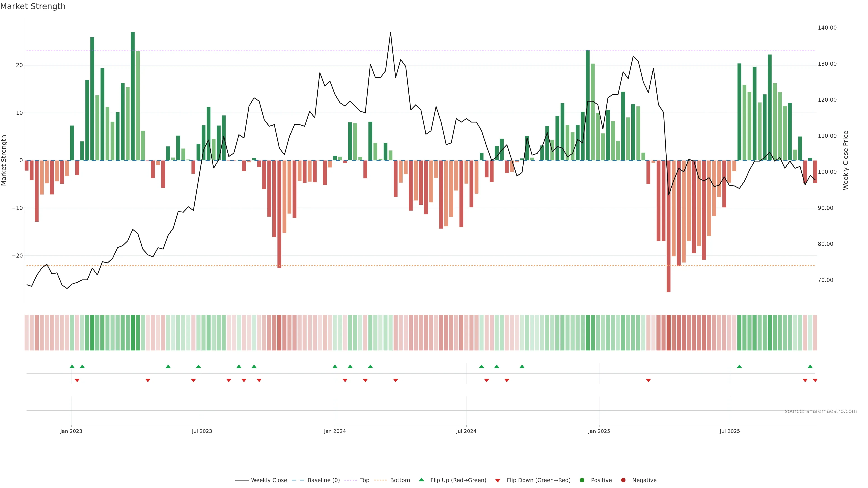
Task: Open the source: sharemaestro.com link text
Action: [821, 411]
